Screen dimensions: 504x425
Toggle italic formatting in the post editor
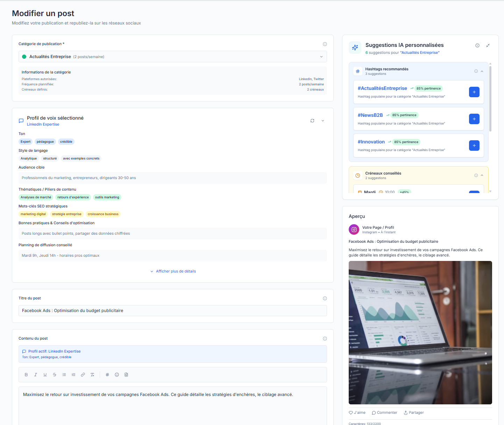click(36, 375)
